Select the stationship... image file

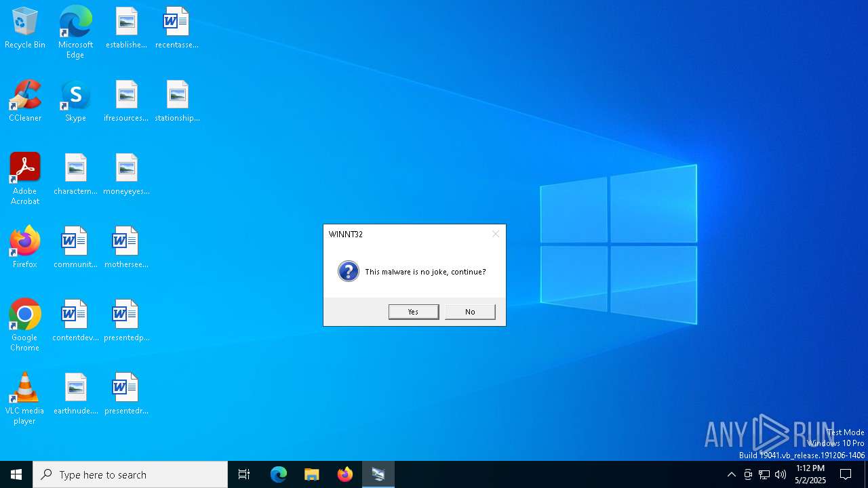(x=177, y=102)
